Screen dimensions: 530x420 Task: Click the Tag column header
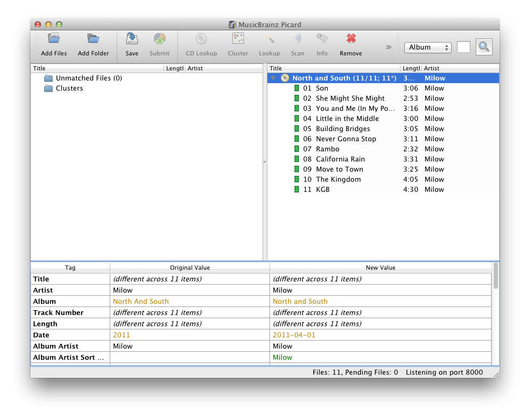[70, 268]
